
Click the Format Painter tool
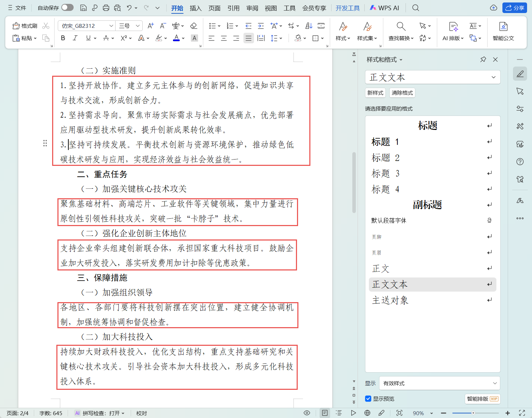(x=25, y=26)
